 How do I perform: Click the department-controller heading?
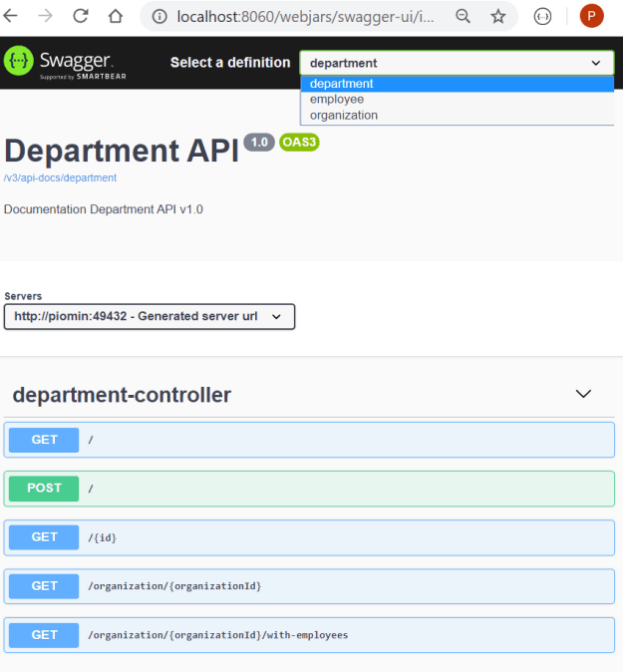tap(122, 395)
